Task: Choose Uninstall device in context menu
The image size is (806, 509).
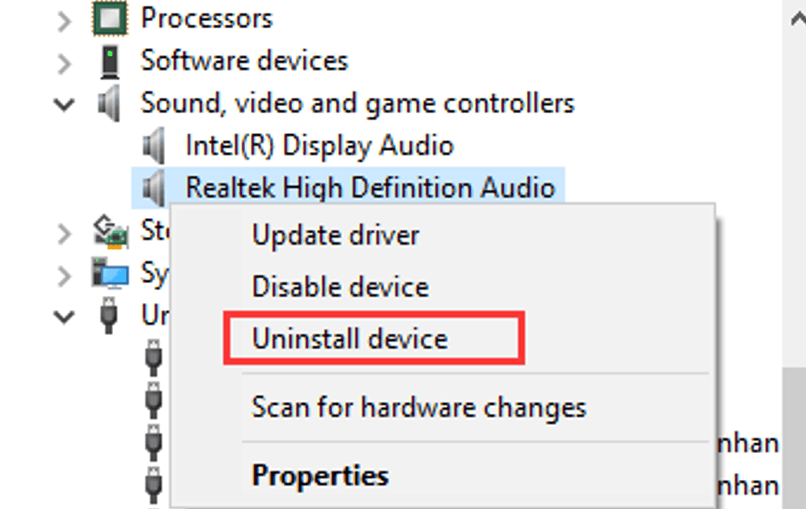Action: coord(350,339)
